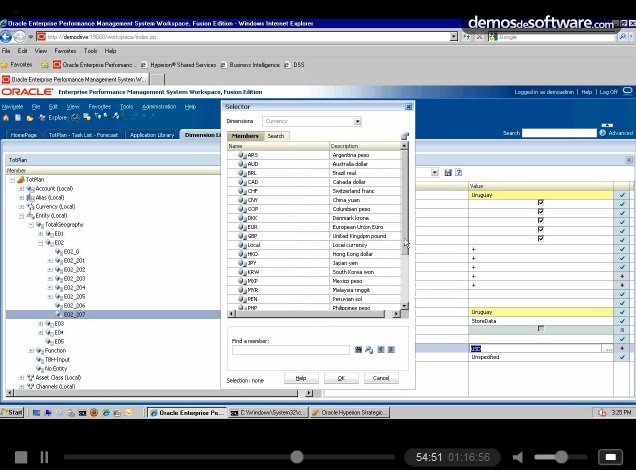Click the video progress slider knob

click(297, 457)
